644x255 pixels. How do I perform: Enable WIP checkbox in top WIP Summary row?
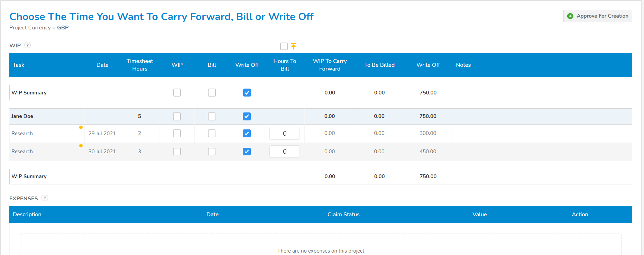click(x=177, y=93)
